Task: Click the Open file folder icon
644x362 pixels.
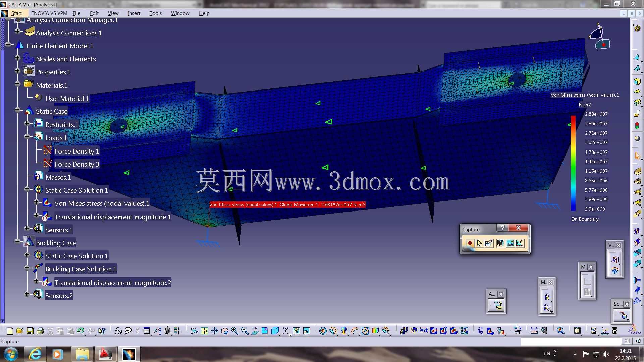Action: 20,331
